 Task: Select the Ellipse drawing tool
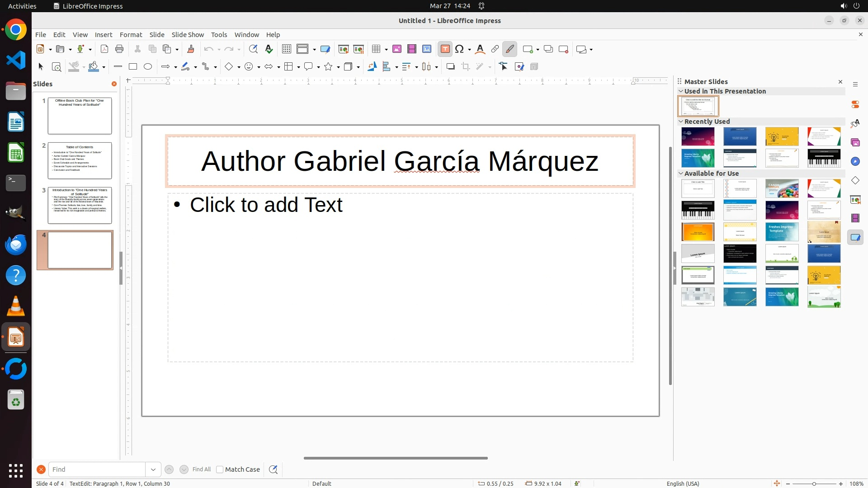pos(148,67)
